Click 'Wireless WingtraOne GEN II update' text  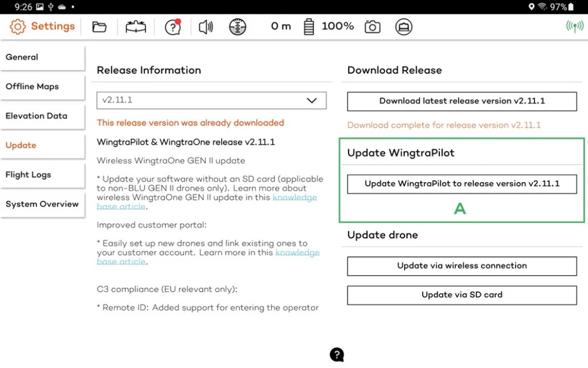coord(171,161)
